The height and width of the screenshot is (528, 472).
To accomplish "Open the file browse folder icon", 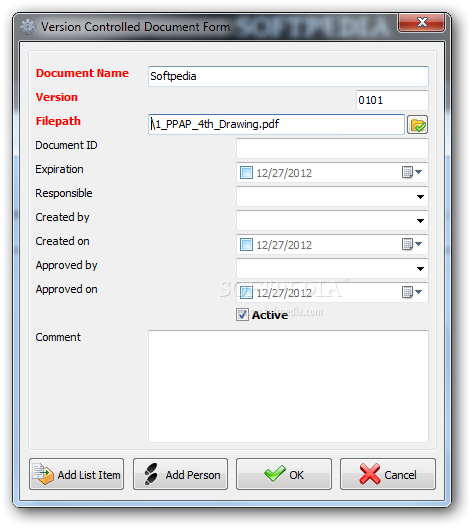I will click(417, 125).
